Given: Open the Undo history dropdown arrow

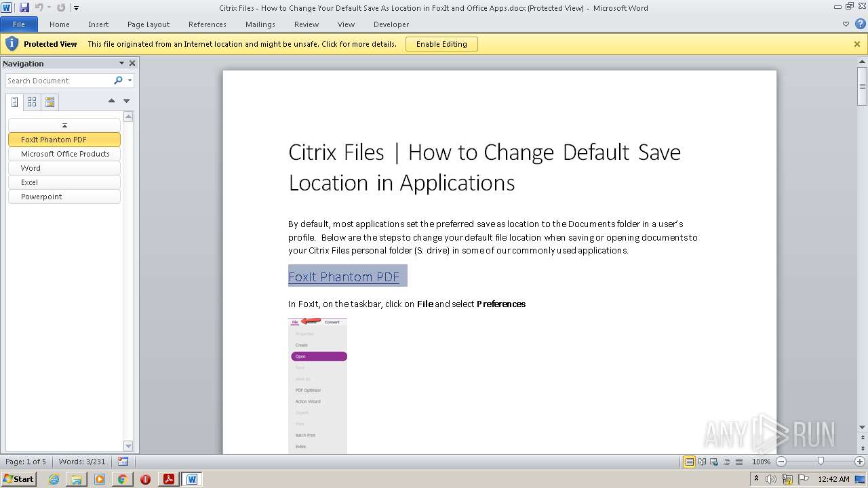Looking at the screenshot, I should click(x=49, y=7).
